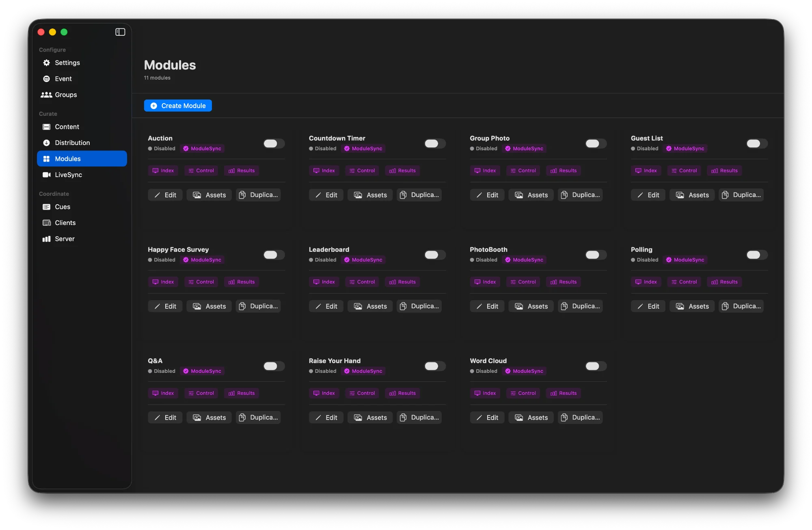Edit the Countdown Timer module
This screenshot has width=812, height=530.
[326, 195]
